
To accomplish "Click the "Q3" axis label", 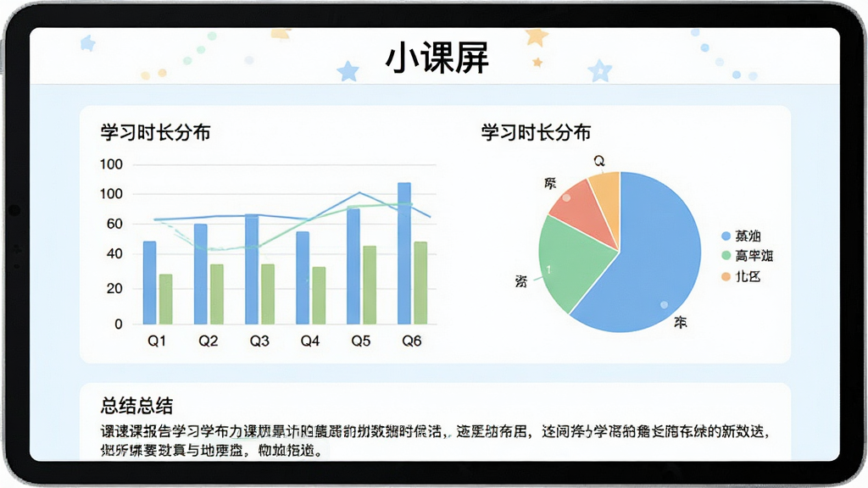I will click(259, 341).
